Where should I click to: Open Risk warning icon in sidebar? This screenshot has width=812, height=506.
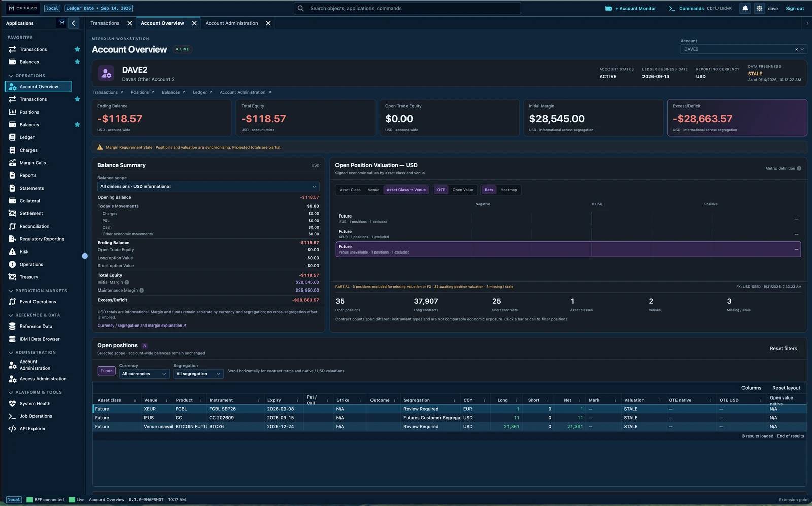12,251
